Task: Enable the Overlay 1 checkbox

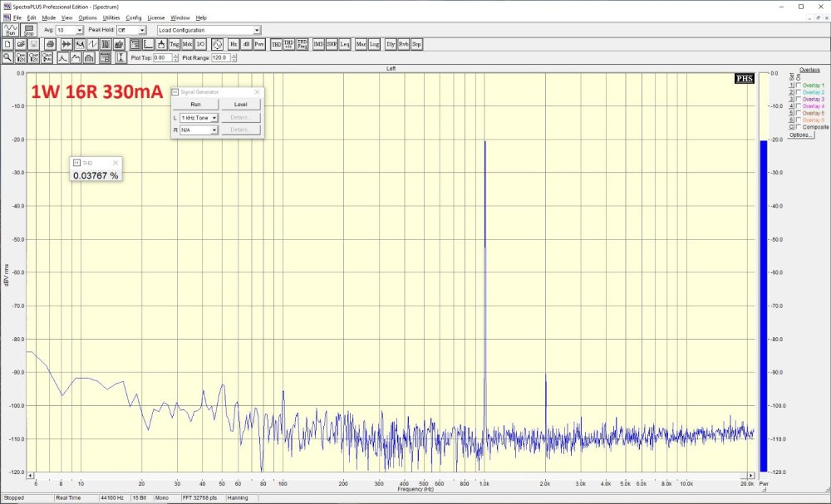Action: point(797,86)
